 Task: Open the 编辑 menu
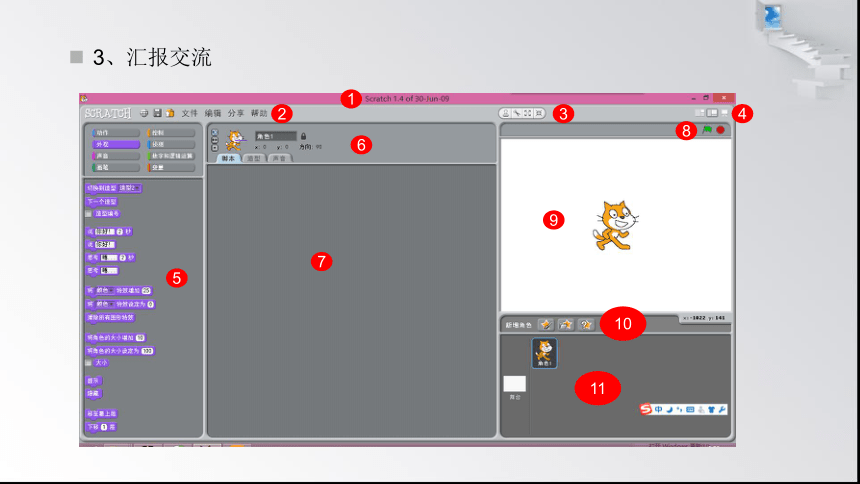click(x=213, y=113)
